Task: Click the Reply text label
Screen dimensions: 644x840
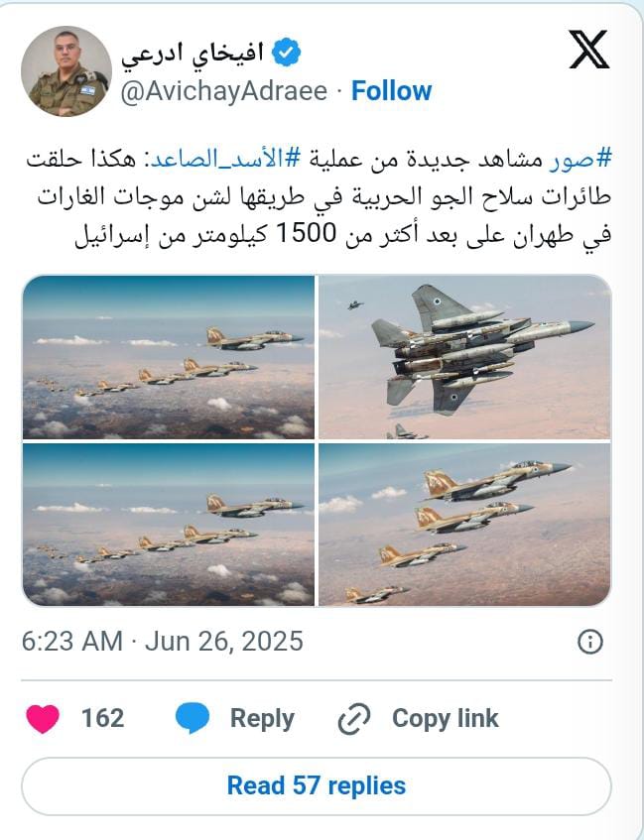Action: coord(262,718)
